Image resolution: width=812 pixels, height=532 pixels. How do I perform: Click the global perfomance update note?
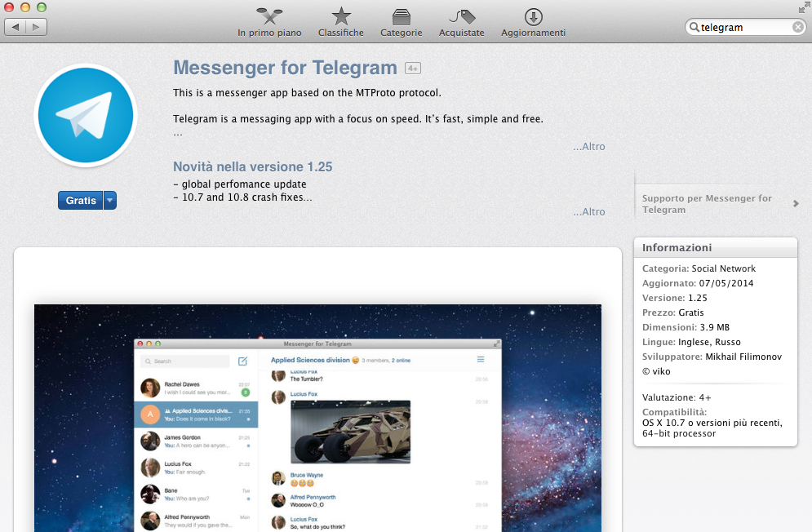click(240, 184)
